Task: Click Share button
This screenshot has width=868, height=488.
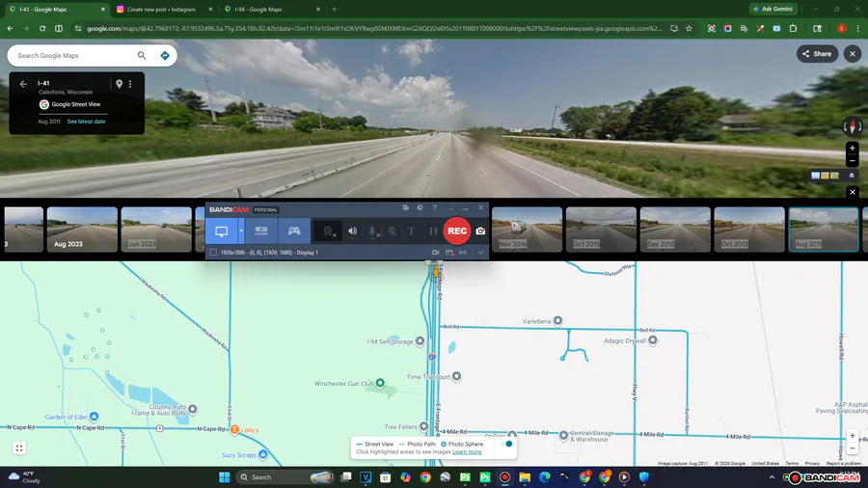Action: tap(817, 54)
